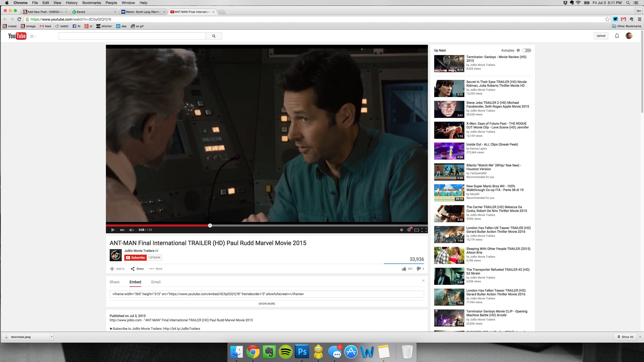Open Silento Watch Me video thumbnail
This screenshot has width=644, height=362.
449,172
